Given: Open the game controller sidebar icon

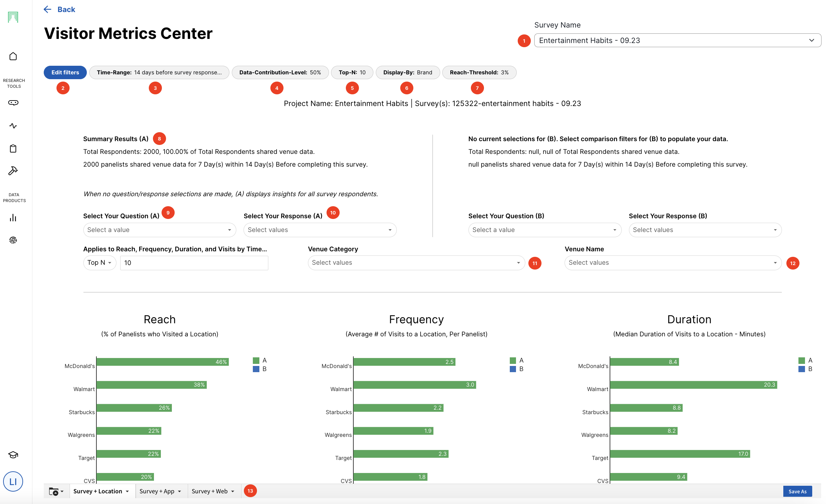Looking at the screenshot, I should pyautogui.click(x=13, y=103).
